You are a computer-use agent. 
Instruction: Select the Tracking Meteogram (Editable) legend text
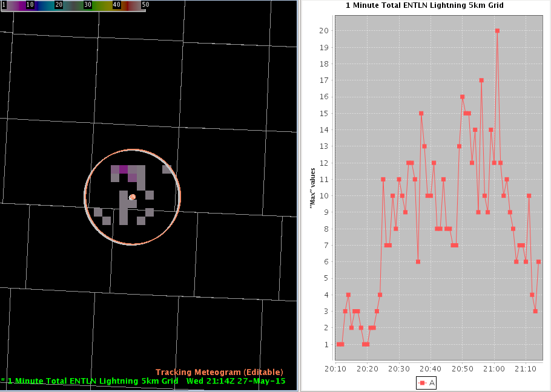219,372
